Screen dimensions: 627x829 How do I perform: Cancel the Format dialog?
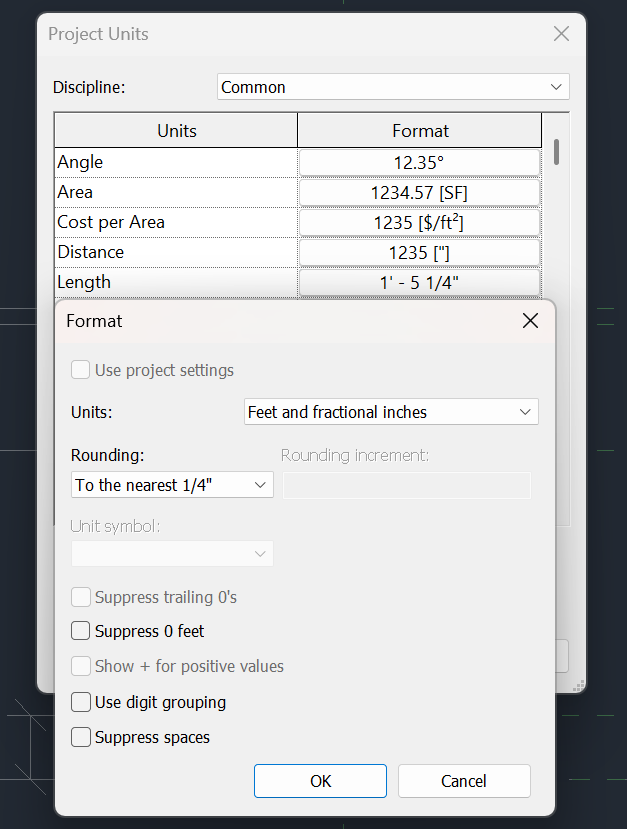click(x=464, y=781)
